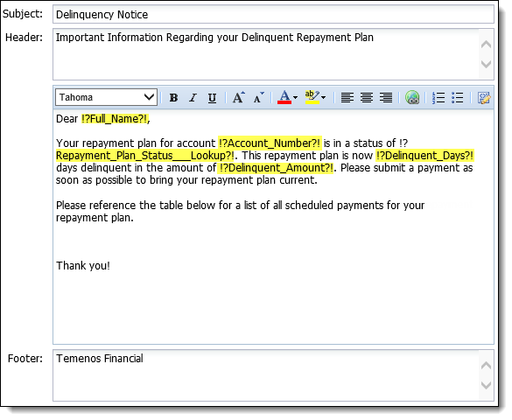512x420 pixels.
Task: Apply the red font color swatch
Action: point(284,97)
